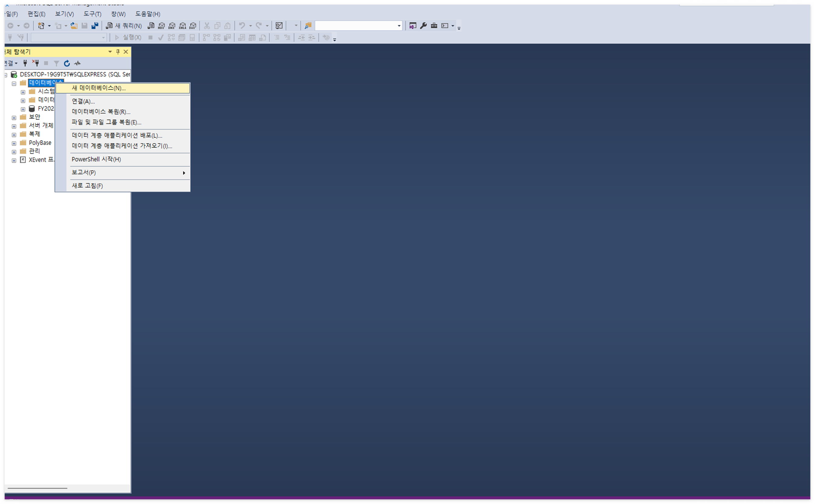Open the 도구(T) menu

(92, 14)
